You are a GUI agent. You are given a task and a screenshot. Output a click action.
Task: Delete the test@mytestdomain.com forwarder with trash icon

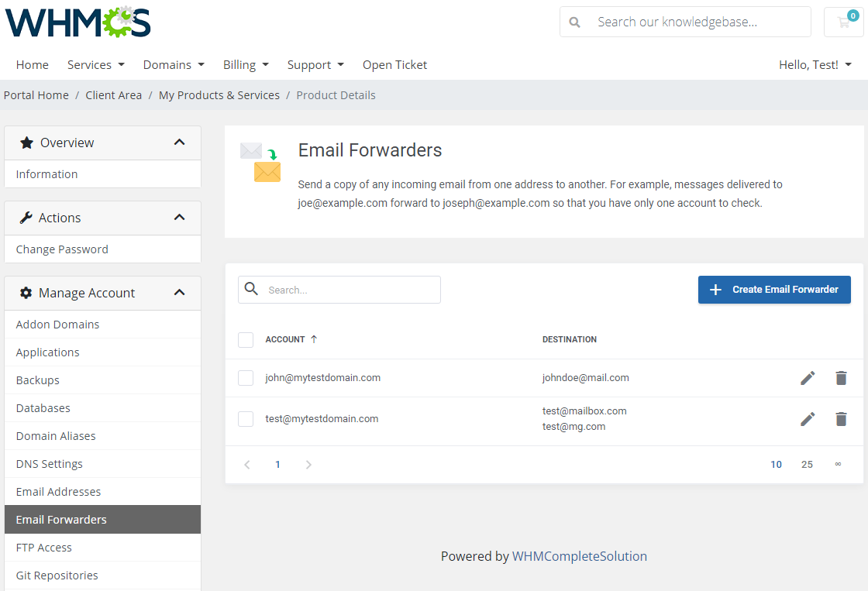tap(841, 419)
